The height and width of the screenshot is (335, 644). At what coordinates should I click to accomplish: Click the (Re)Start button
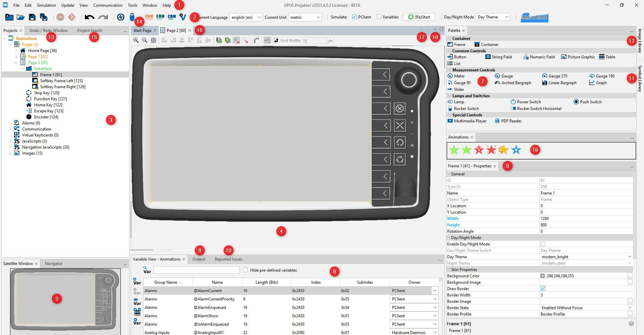(419, 17)
